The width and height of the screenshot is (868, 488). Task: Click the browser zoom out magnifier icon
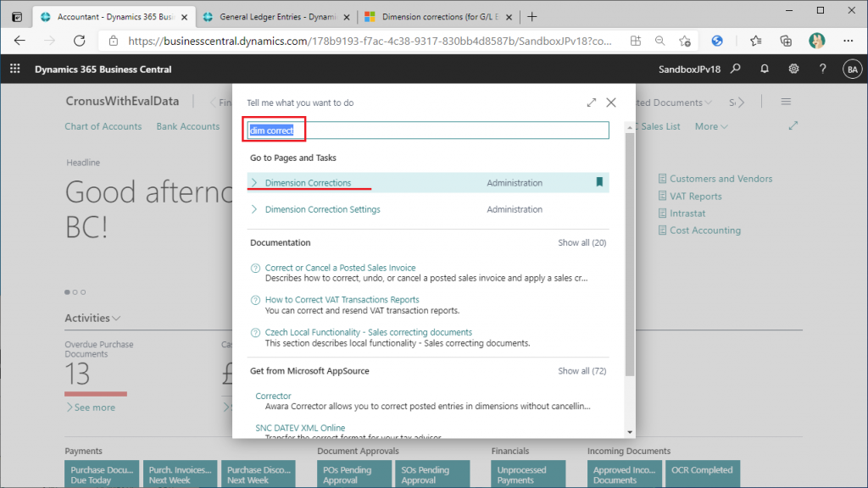(659, 41)
